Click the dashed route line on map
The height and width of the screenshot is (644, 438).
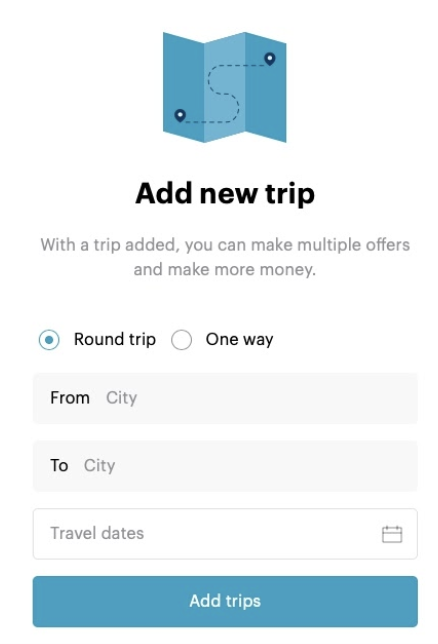[224, 94]
